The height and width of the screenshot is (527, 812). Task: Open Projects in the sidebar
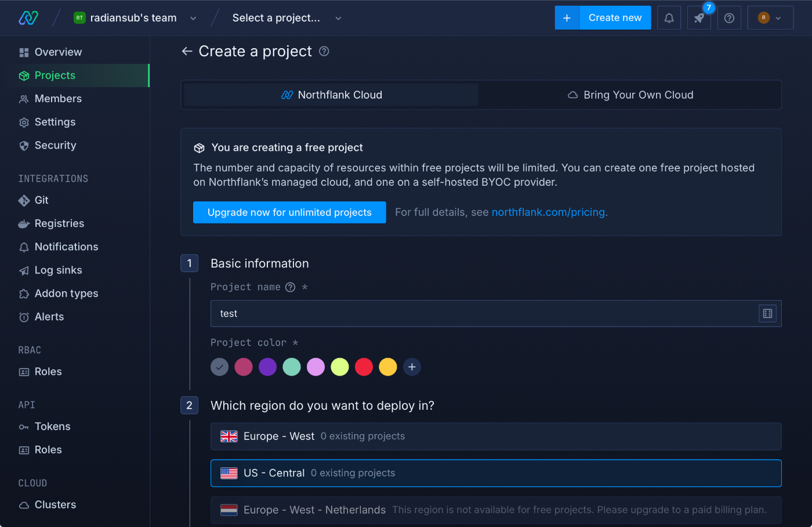tap(75, 75)
